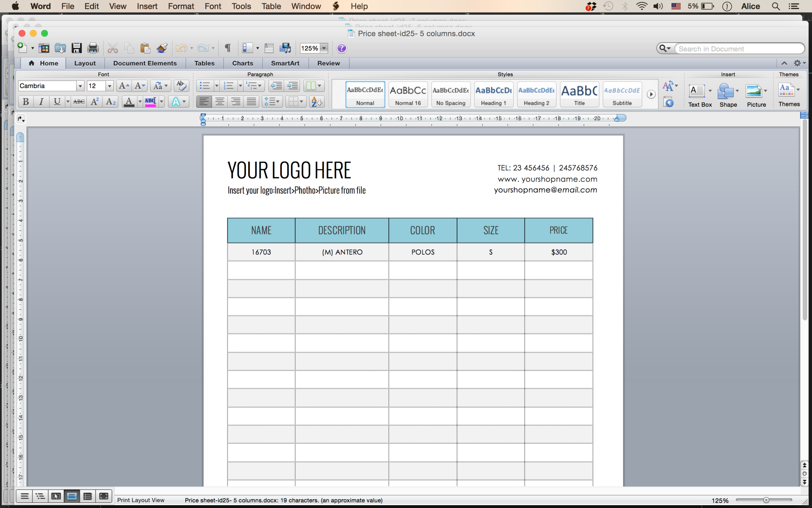Viewport: 812px width, 508px height.
Task: Click the Open file folder icon
Action: tap(60, 48)
